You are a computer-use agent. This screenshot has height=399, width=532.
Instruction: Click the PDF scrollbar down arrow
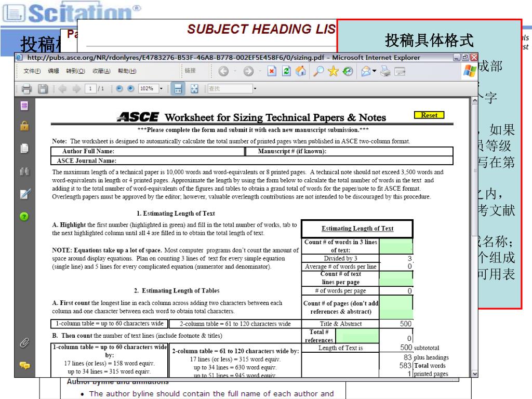[x=475, y=374]
